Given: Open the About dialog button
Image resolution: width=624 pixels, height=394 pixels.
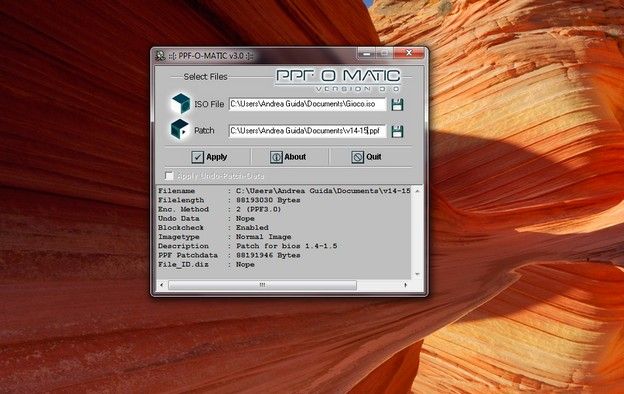Looking at the screenshot, I should pyautogui.click(x=289, y=157).
